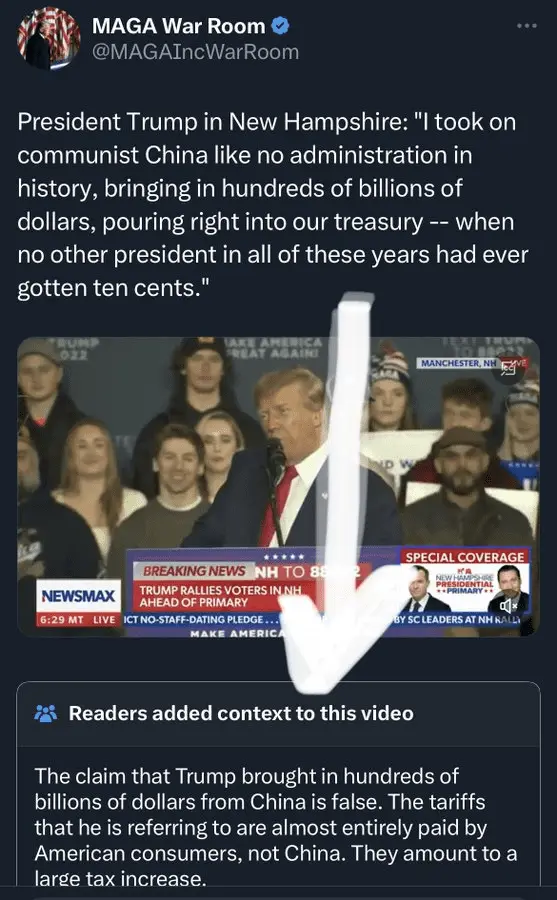Open Readers added context header
Image resolution: width=557 pixels, height=900 pixels.
241,713
